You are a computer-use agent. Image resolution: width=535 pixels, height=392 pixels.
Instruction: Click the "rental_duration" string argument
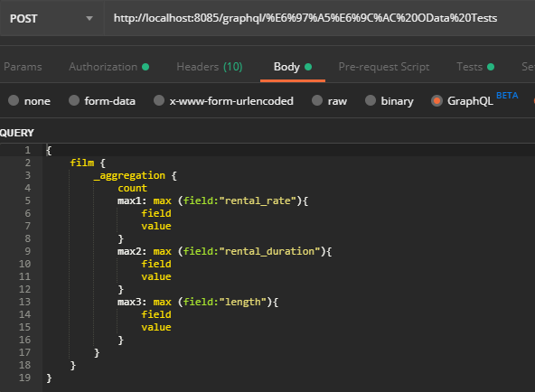click(269, 251)
